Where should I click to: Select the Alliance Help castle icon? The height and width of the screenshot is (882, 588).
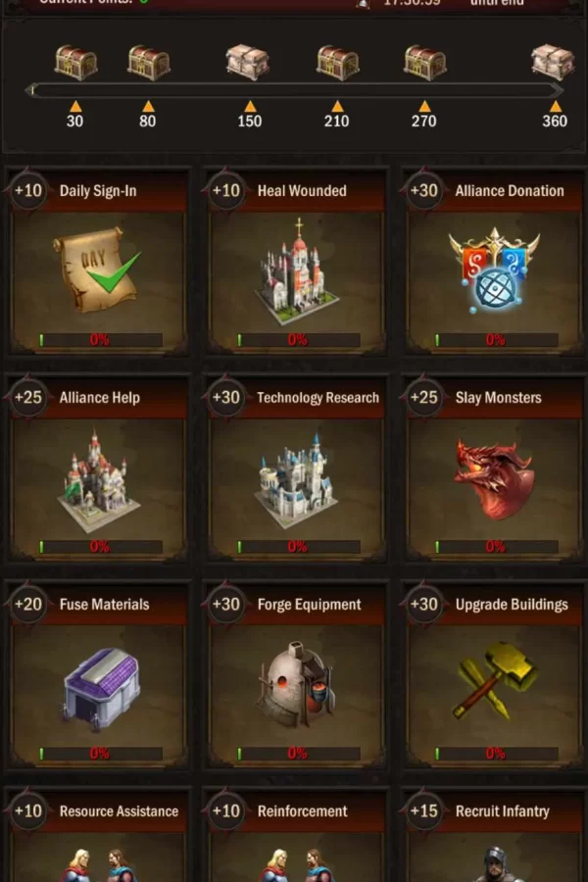(98, 480)
